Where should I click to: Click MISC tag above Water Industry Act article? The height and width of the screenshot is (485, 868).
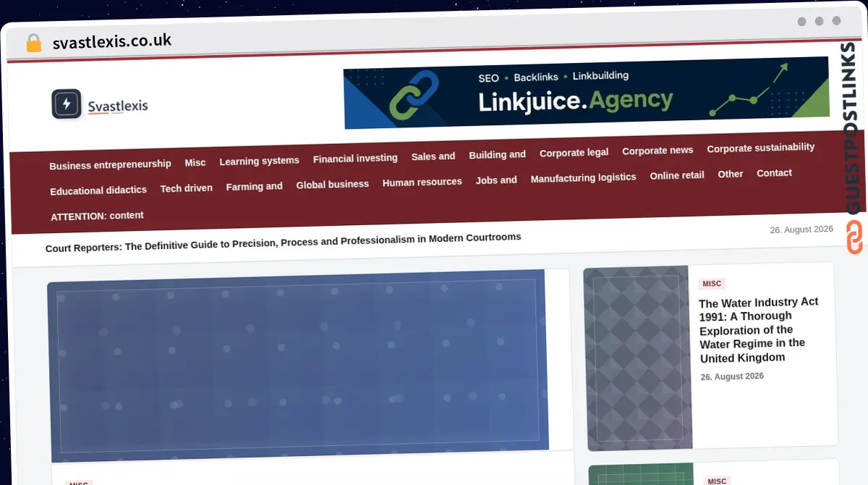712,284
